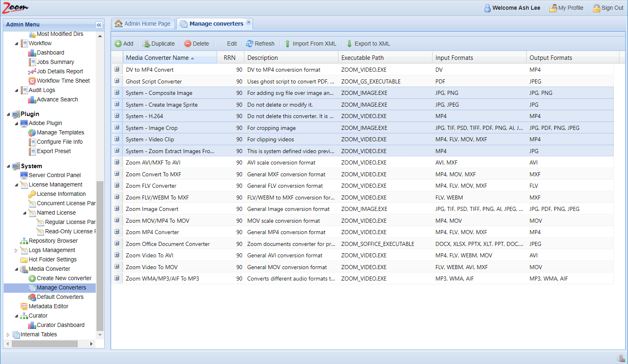Image resolution: width=628 pixels, height=364 pixels.
Task: Click the Metadata Editor icon
Action: click(x=24, y=307)
